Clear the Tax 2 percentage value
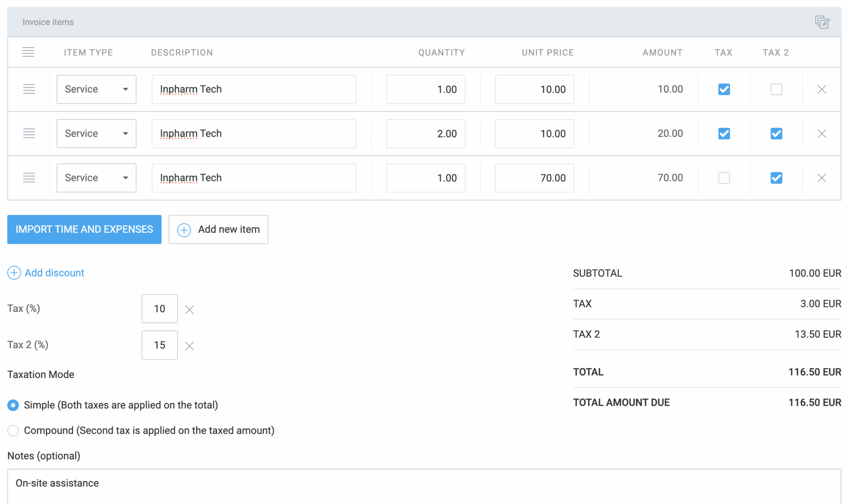Viewport: 848px width, 504px height. (x=189, y=345)
